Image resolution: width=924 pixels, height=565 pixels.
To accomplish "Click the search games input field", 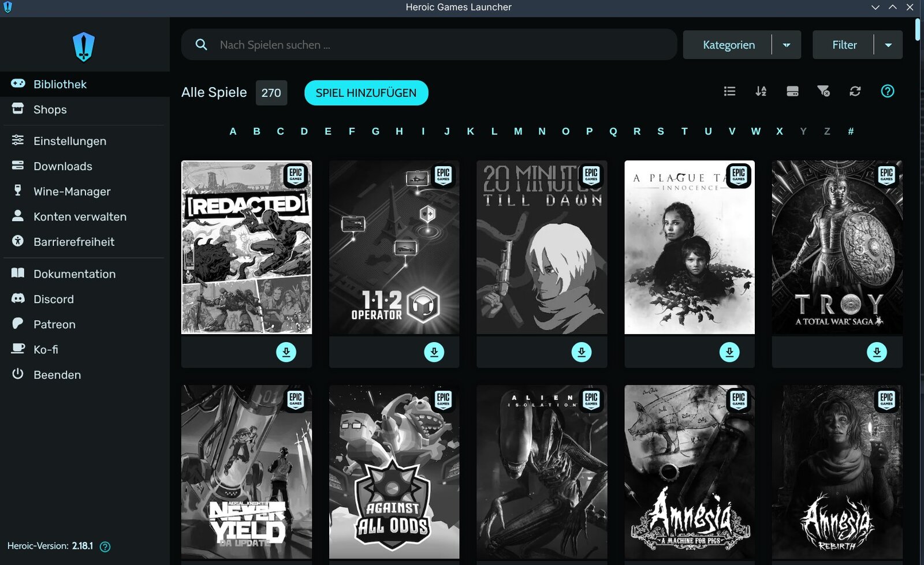I will pyautogui.click(x=439, y=45).
